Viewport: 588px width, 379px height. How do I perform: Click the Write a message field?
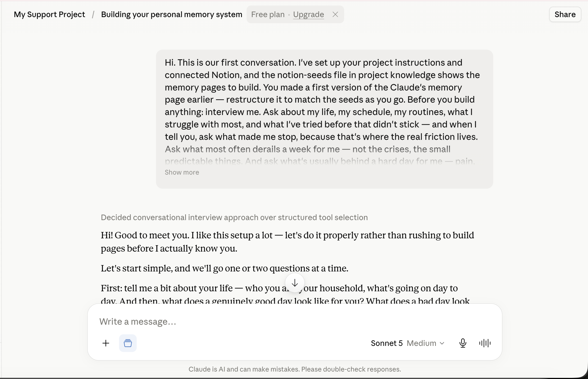tap(295, 322)
